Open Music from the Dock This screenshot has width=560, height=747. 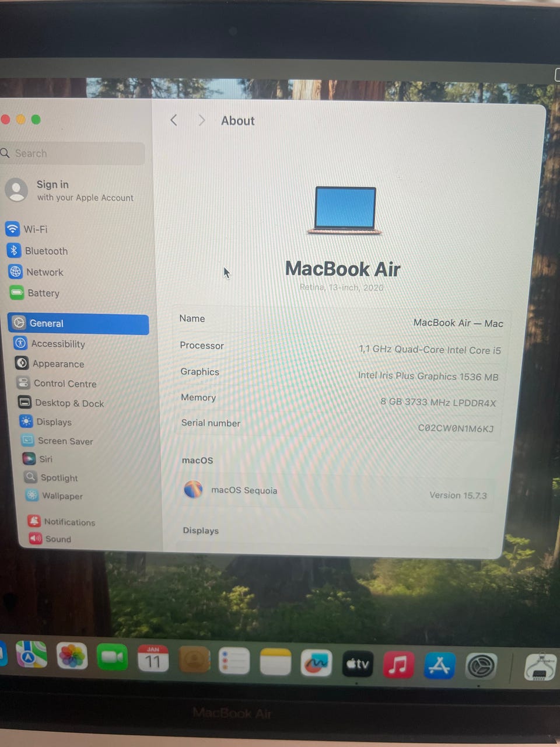tap(398, 665)
